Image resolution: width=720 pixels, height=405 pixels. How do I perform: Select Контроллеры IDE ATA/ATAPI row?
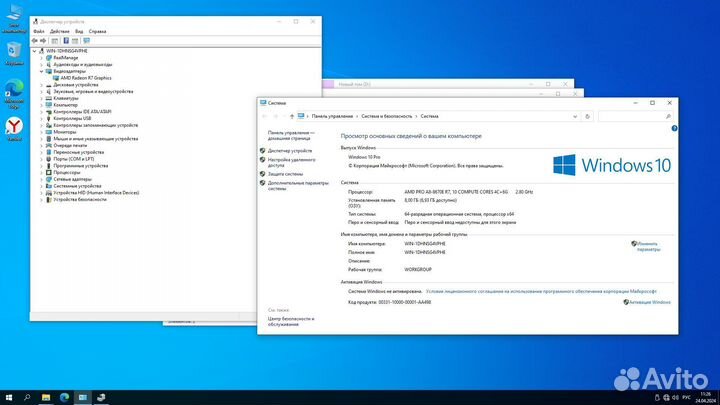pyautogui.click(x=83, y=112)
